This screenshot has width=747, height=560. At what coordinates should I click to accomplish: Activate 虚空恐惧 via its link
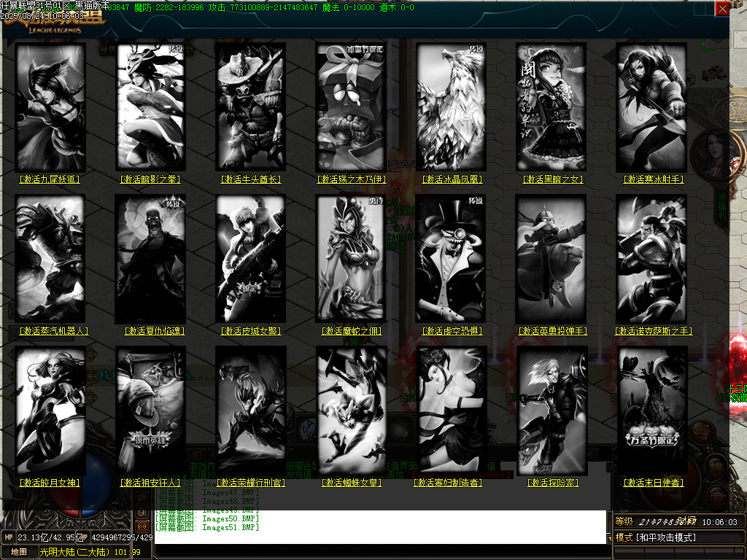pos(452,331)
